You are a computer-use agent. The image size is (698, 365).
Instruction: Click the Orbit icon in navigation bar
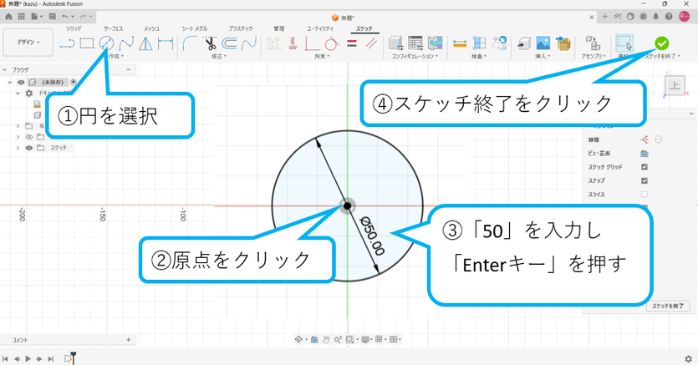(x=299, y=340)
